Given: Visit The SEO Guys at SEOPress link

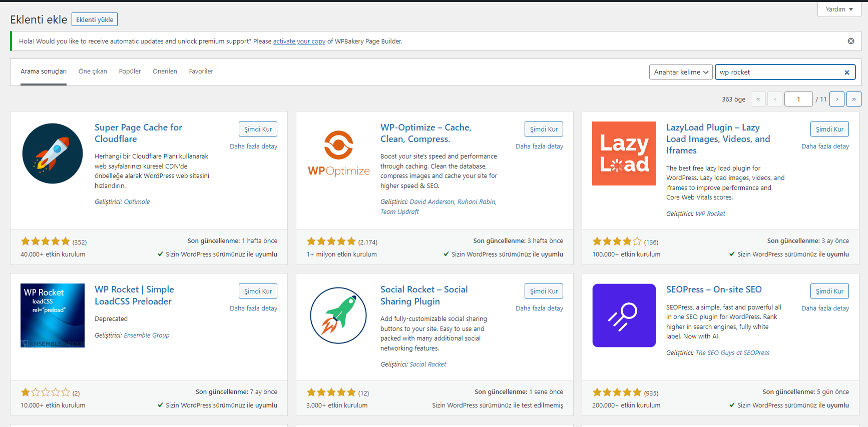Looking at the screenshot, I should pyautogui.click(x=732, y=353).
